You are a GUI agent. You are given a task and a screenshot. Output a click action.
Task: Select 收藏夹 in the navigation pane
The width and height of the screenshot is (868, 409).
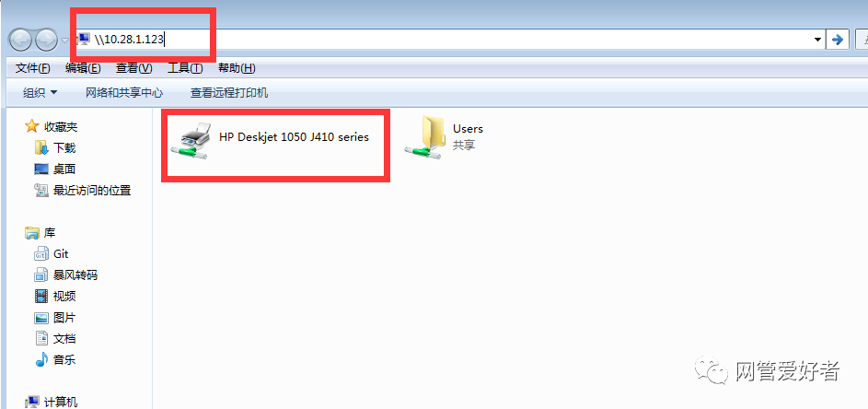pyautogui.click(x=61, y=127)
